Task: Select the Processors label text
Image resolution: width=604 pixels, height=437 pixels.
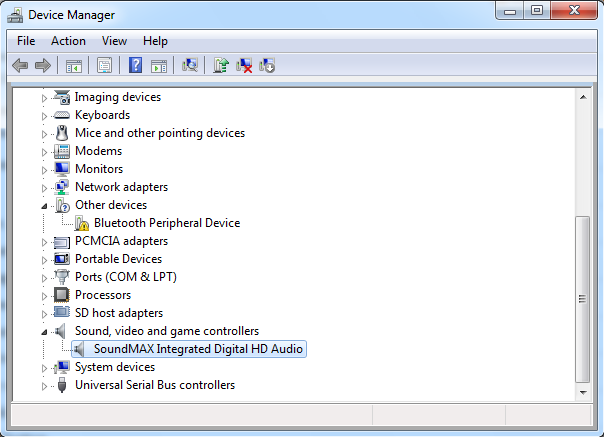Action: click(x=103, y=295)
